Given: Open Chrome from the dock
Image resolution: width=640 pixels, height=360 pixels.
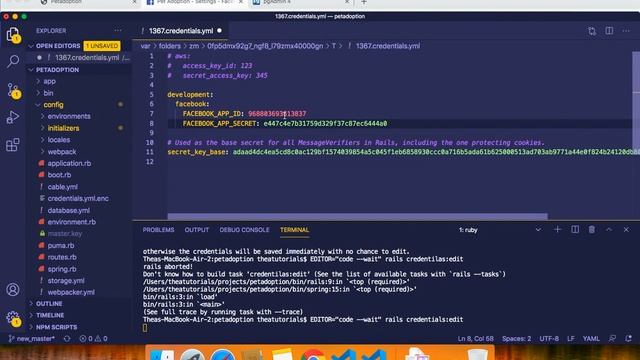Looking at the screenshot, I should click(x=313, y=354).
